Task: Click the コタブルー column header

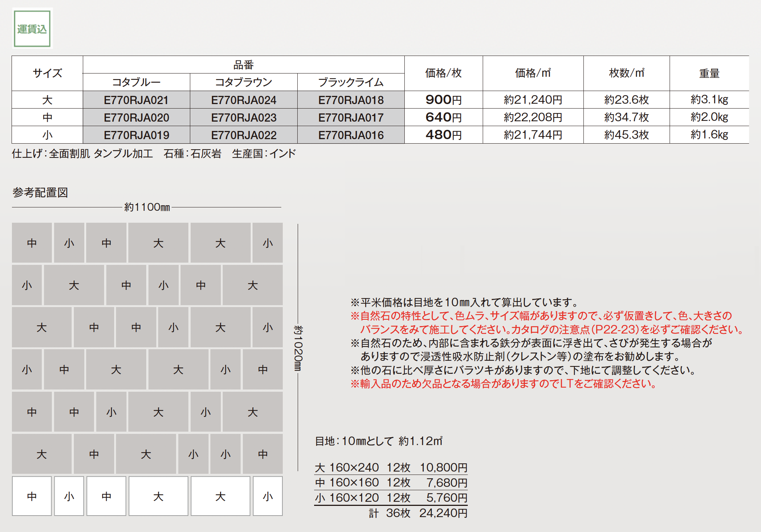Action: pyautogui.click(x=136, y=82)
